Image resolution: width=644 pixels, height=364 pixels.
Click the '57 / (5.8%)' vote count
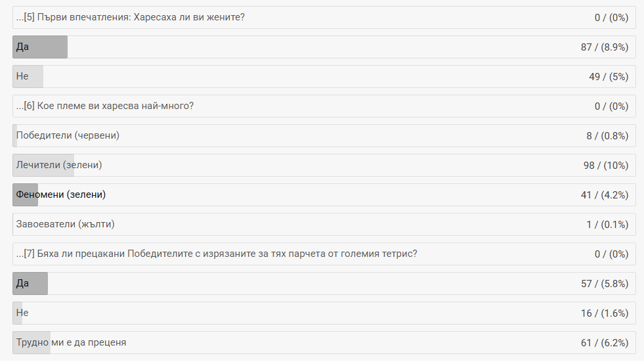(x=605, y=284)
